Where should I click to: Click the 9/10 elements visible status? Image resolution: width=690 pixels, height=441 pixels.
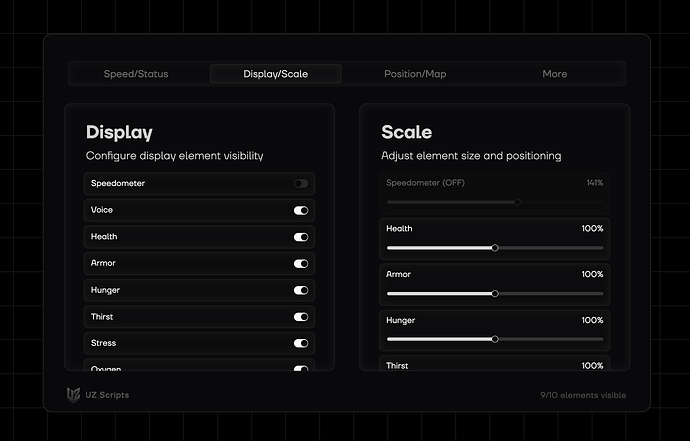click(x=583, y=395)
